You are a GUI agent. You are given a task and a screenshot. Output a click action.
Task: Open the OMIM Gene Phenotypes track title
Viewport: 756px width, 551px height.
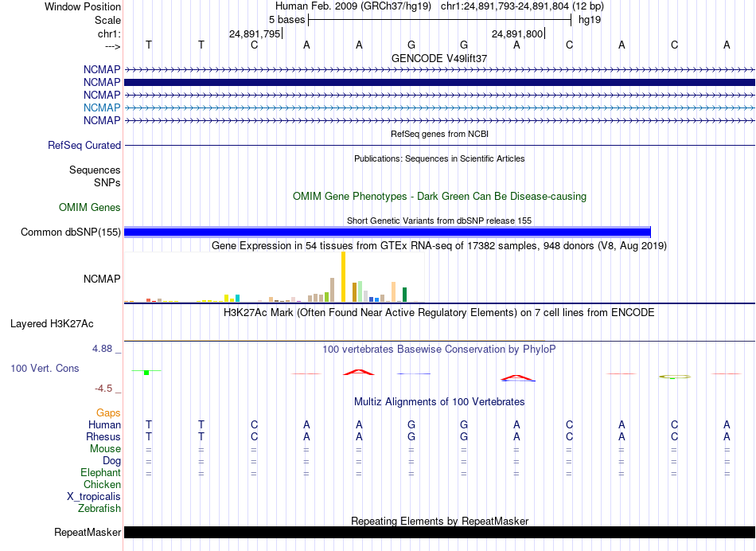(x=439, y=197)
